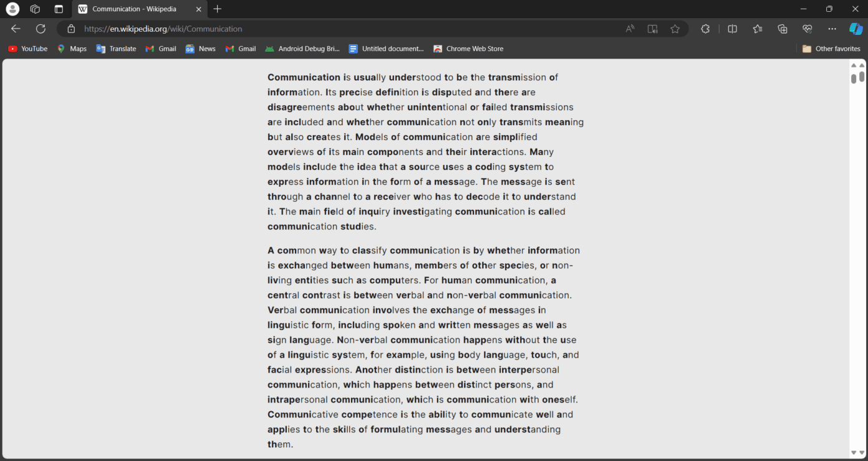The width and height of the screenshot is (868, 461).
Task: Toggle vertical tabs layout
Action: (x=59, y=9)
